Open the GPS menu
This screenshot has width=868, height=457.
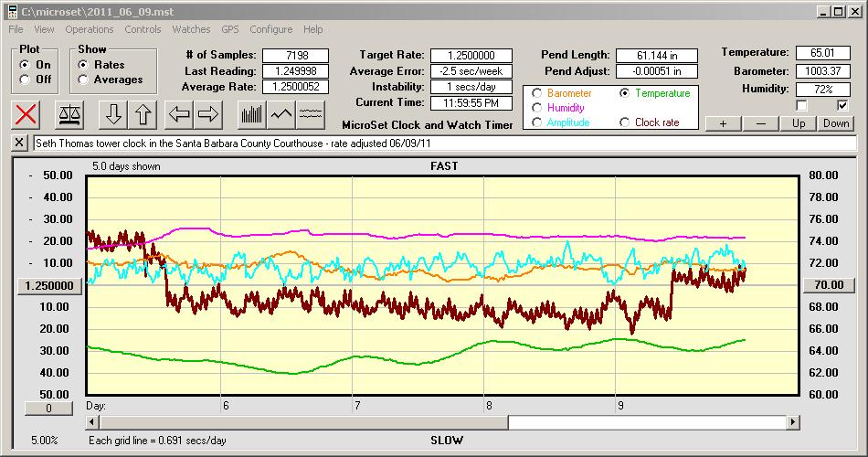pyautogui.click(x=229, y=29)
